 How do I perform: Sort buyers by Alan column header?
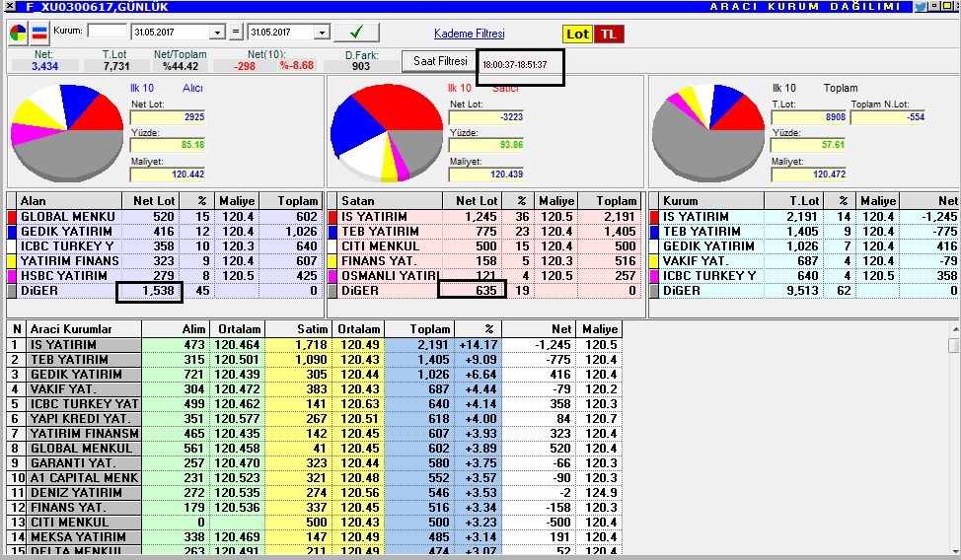point(69,201)
